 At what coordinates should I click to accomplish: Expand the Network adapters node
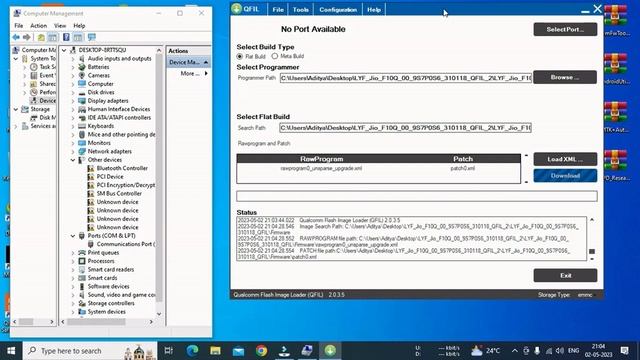(73, 151)
